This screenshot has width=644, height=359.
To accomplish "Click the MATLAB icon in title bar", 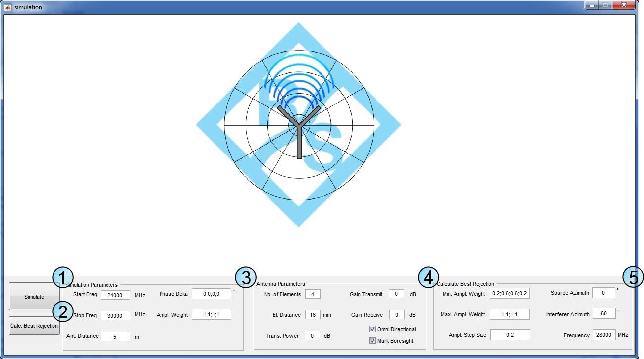I will pos(8,7).
